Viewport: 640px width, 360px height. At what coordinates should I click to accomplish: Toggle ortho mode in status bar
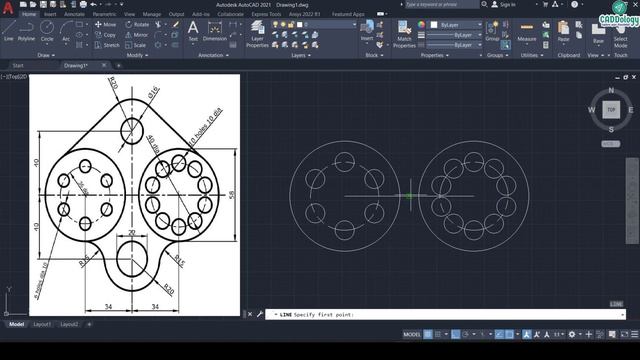[x=456, y=334]
